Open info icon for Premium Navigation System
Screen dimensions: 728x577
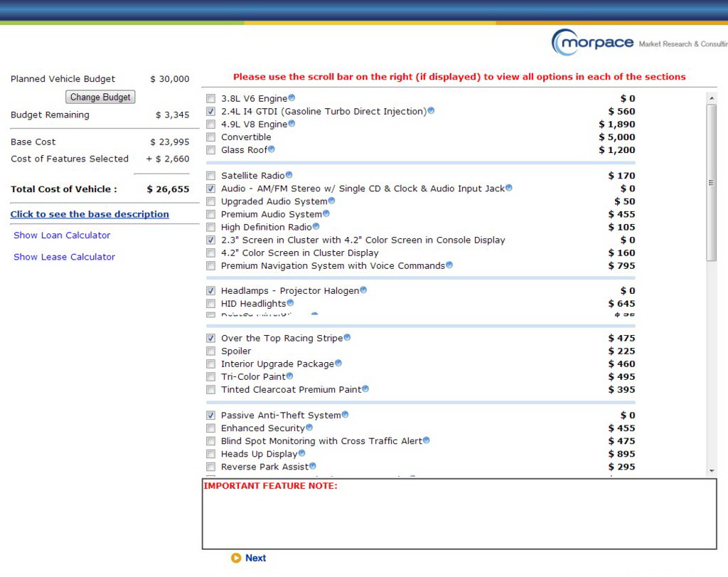click(449, 265)
